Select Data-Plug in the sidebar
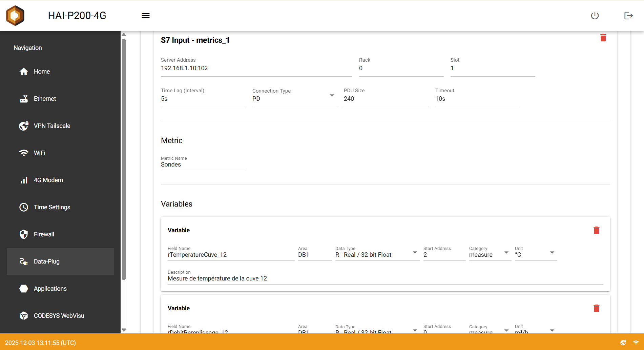The height and width of the screenshot is (350, 644). tap(46, 261)
